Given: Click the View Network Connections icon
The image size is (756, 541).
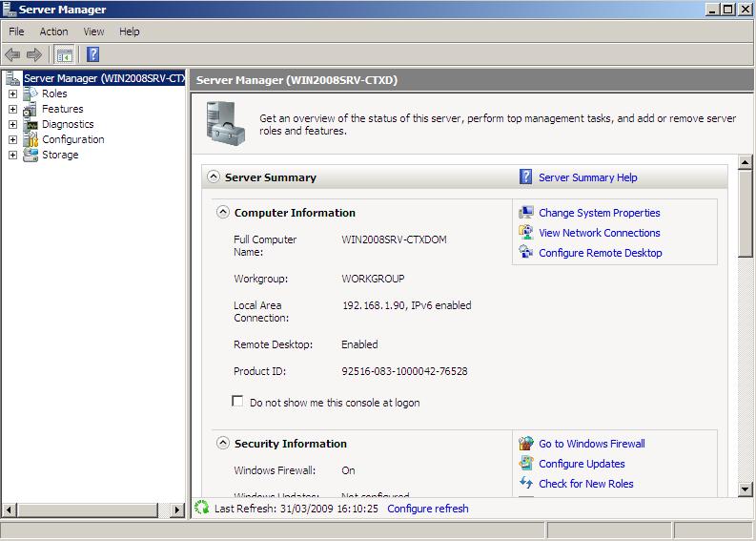Looking at the screenshot, I should point(526,232).
